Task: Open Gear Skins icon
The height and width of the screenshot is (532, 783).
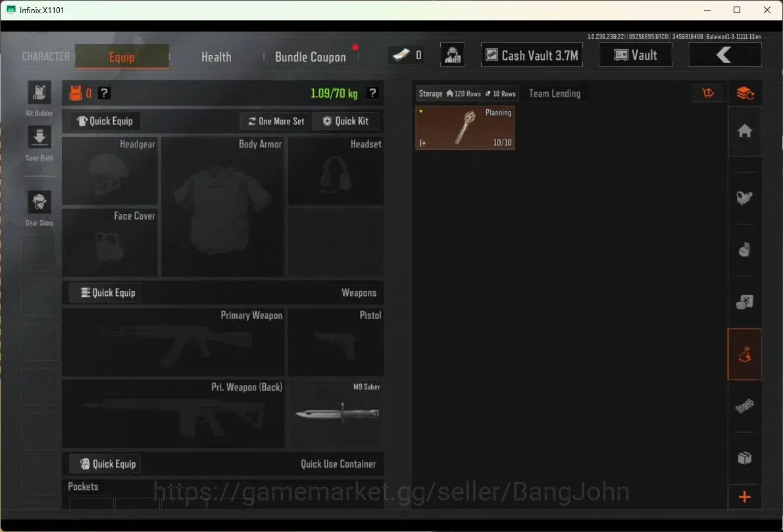Action: pyautogui.click(x=39, y=202)
